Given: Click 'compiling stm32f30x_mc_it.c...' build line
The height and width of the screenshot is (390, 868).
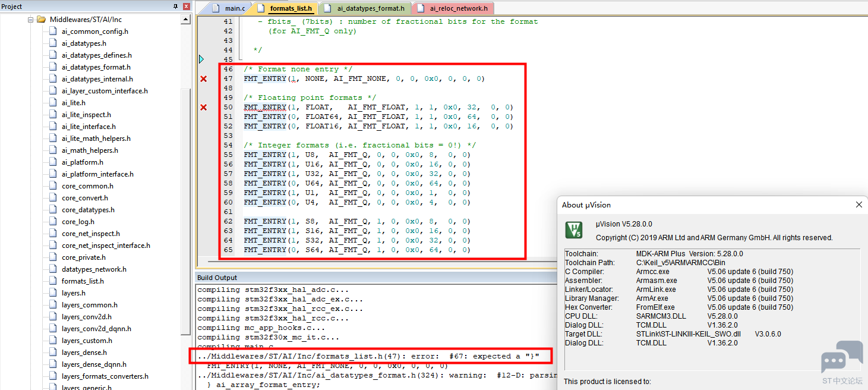Looking at the screenshot, I should [x=269, y=337].
